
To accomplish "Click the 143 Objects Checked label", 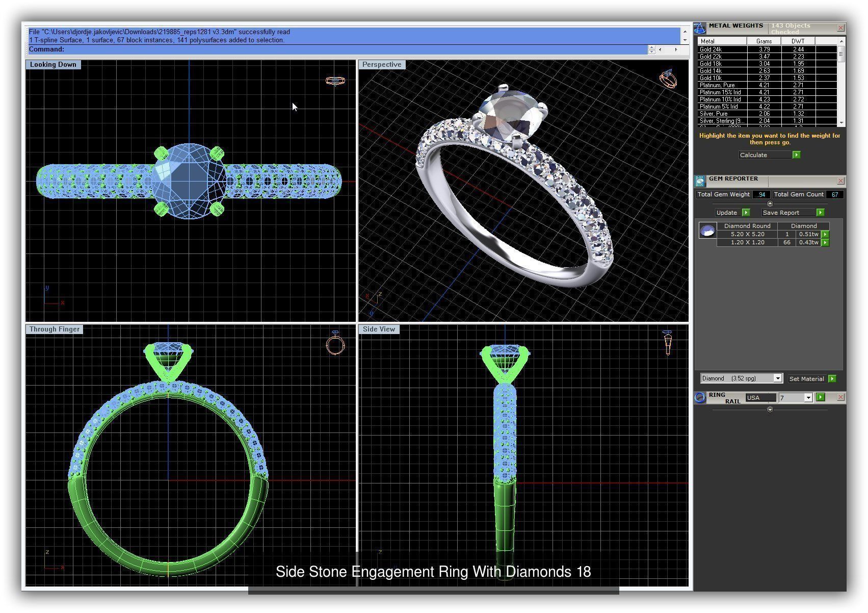I will pyautogui.click(x=791, y=29).
